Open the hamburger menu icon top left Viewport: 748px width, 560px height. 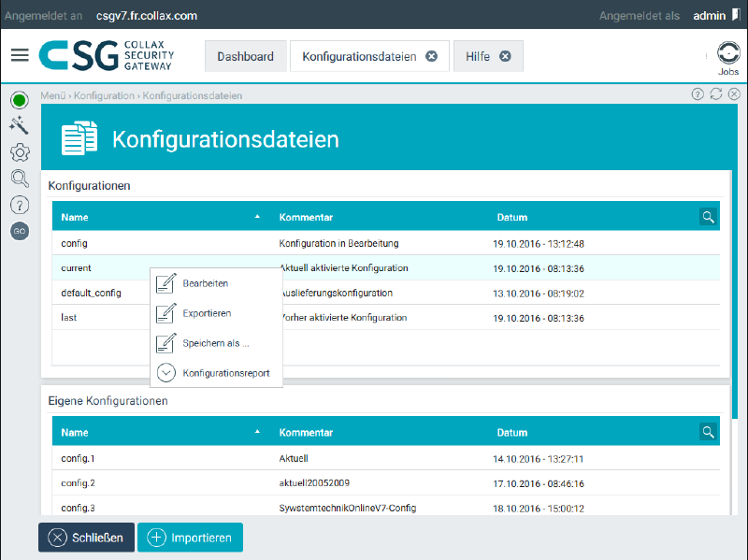point(19,54)
